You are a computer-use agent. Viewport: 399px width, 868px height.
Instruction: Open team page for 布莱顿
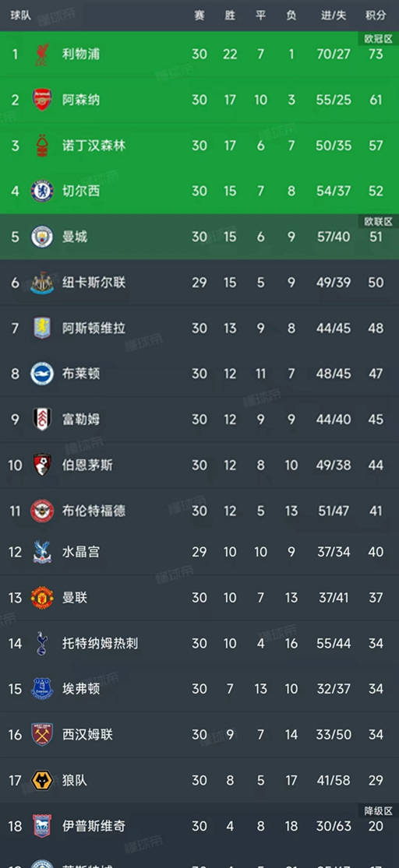click(x=81, y=374)
